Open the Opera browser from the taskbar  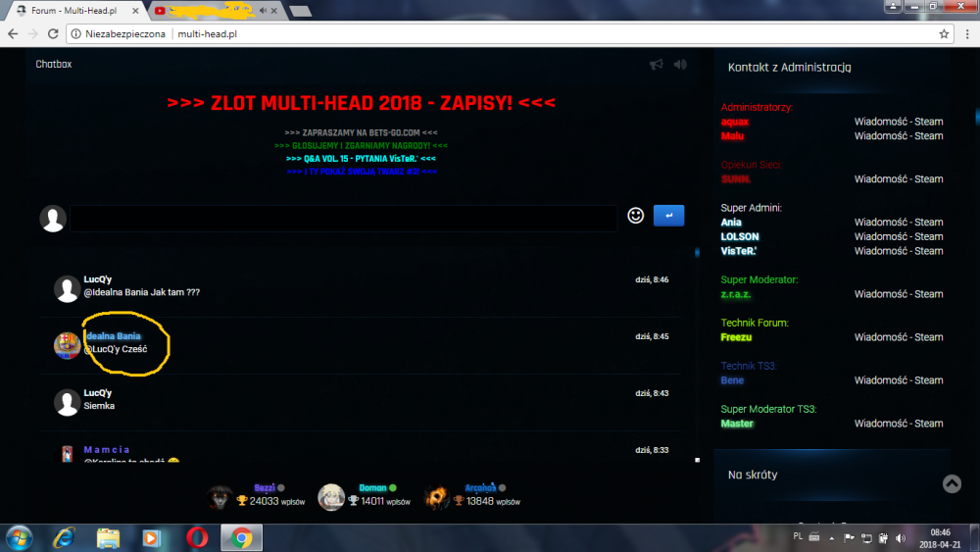pos(197,537)
